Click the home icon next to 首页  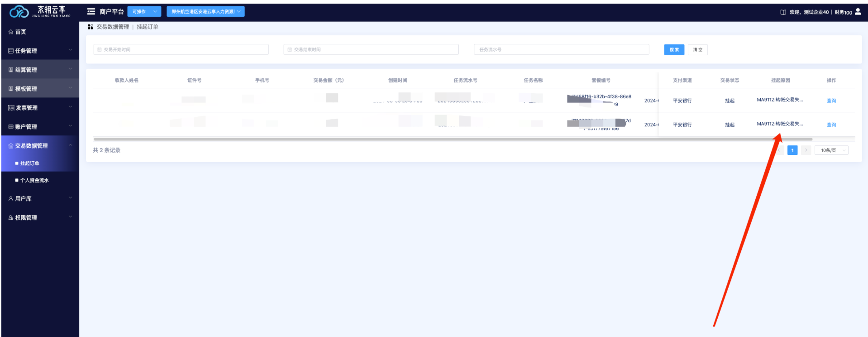pyautogui.click(x=11, y=32)
